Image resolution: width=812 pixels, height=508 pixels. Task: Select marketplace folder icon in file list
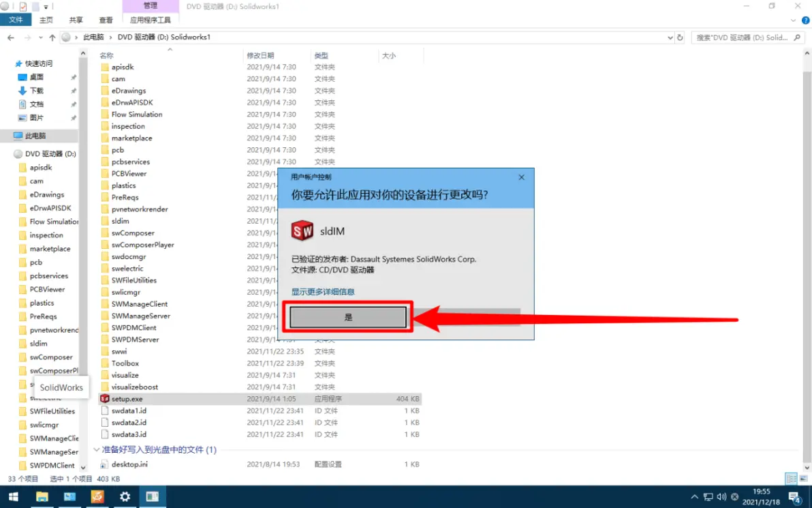click(105, 138)
